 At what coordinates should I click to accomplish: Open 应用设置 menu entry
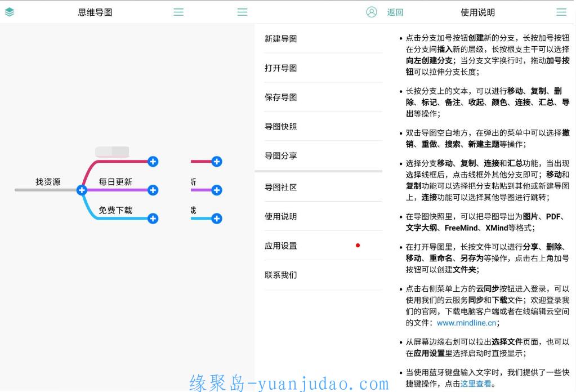point(281,246)
